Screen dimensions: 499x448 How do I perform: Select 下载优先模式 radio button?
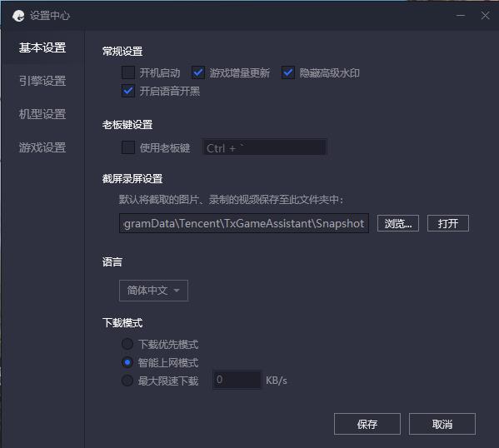tap(127, 344)
